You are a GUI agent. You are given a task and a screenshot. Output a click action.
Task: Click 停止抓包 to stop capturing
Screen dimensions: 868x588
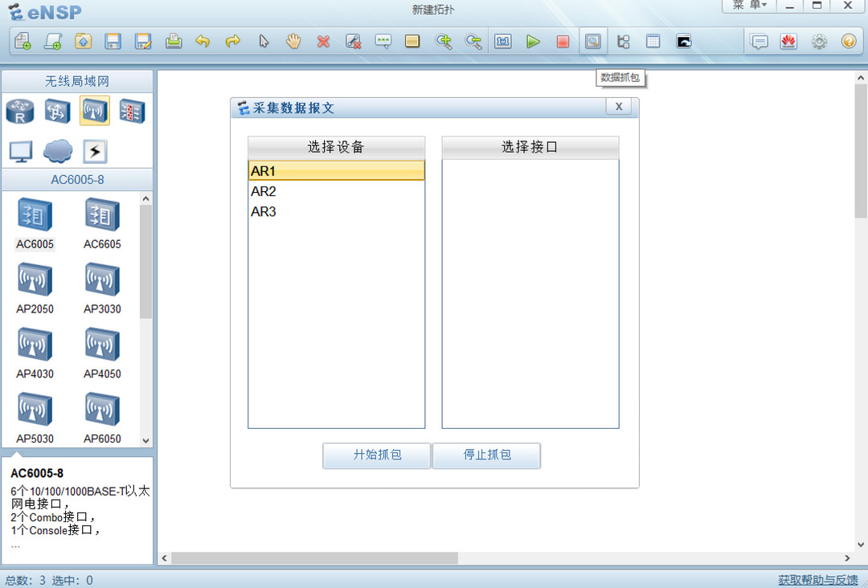click(486, 455)
